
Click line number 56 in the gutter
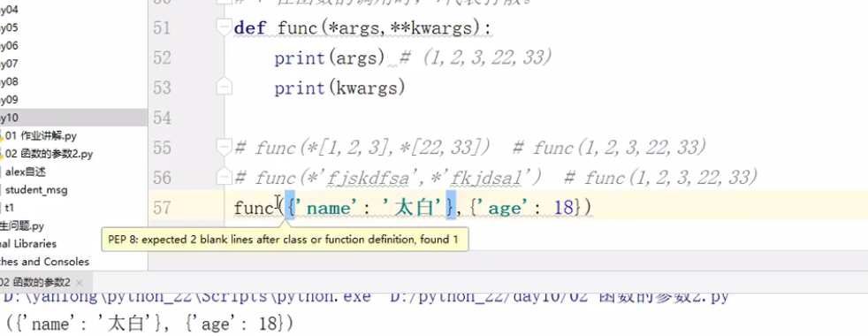point(162,177)
